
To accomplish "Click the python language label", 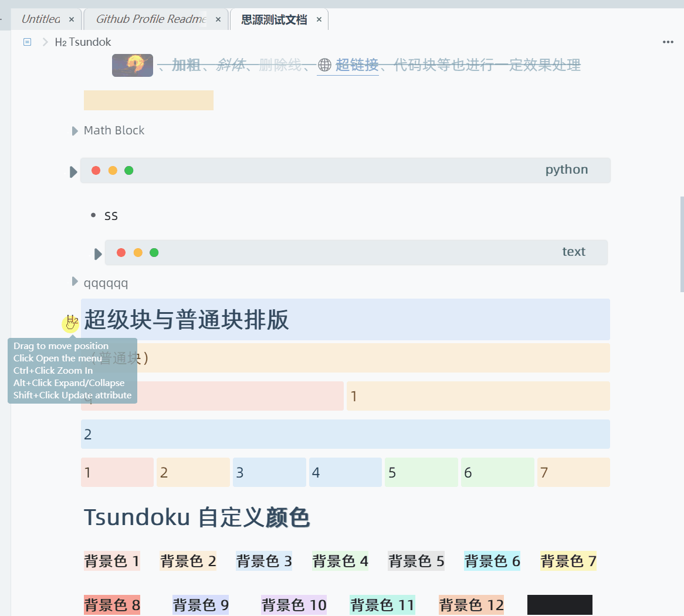I will 566,170.
